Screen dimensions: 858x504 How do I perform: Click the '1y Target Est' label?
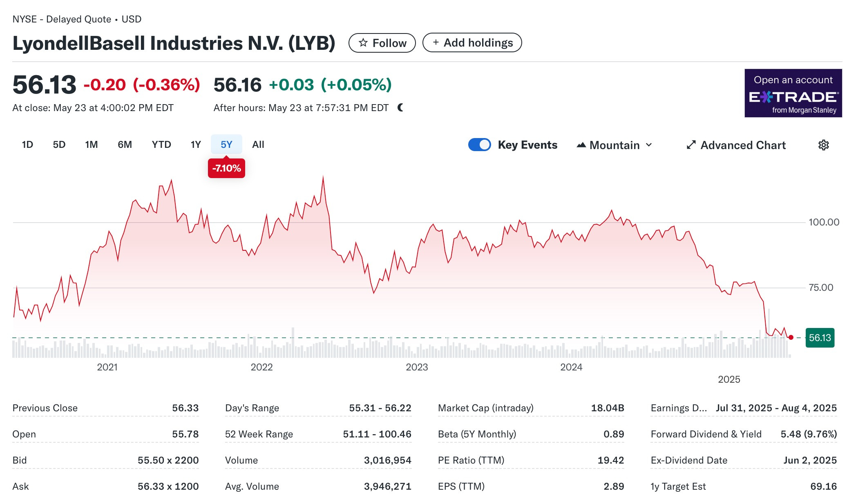pos(678,486)
